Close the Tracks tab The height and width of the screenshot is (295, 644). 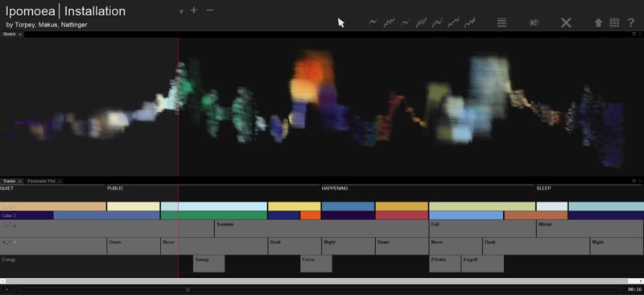point(19,181)
